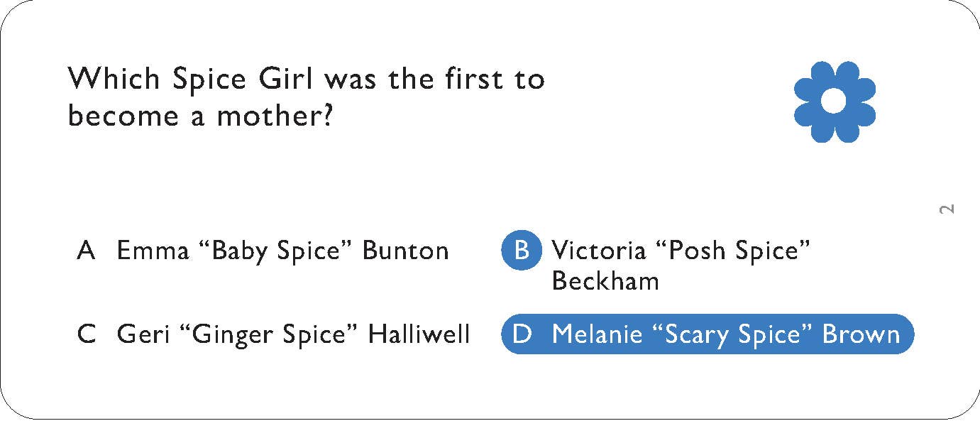Click the surname "Halliwell" in option C
Viewport: 980px width, 421px height.
(419, 334)
